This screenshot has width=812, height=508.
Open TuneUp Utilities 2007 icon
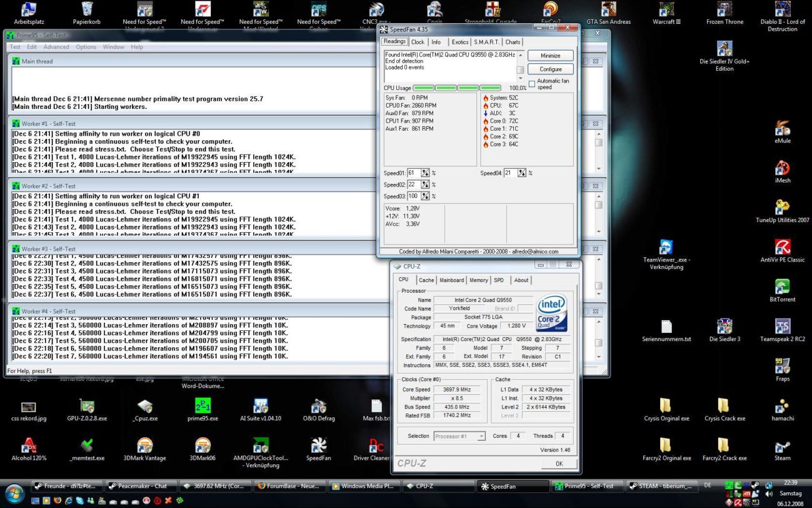click(x=783, y=211)
